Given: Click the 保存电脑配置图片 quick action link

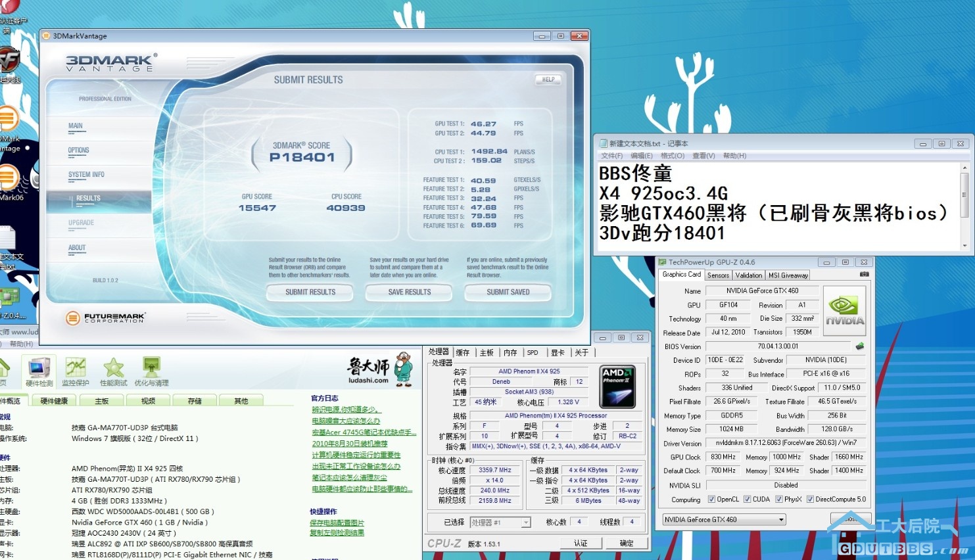Looking at the screenshot, I should 337,523.
